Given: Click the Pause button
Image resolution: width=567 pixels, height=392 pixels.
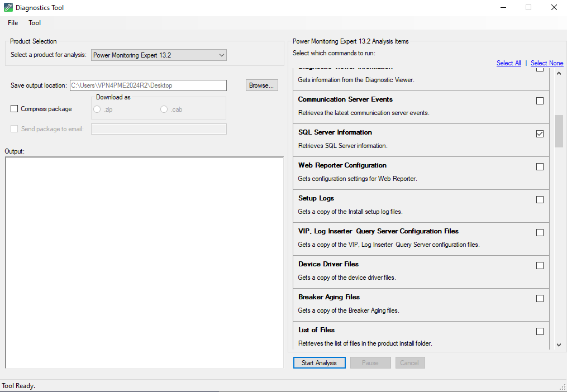Looking at the screenshot, I should click(370, 363).
